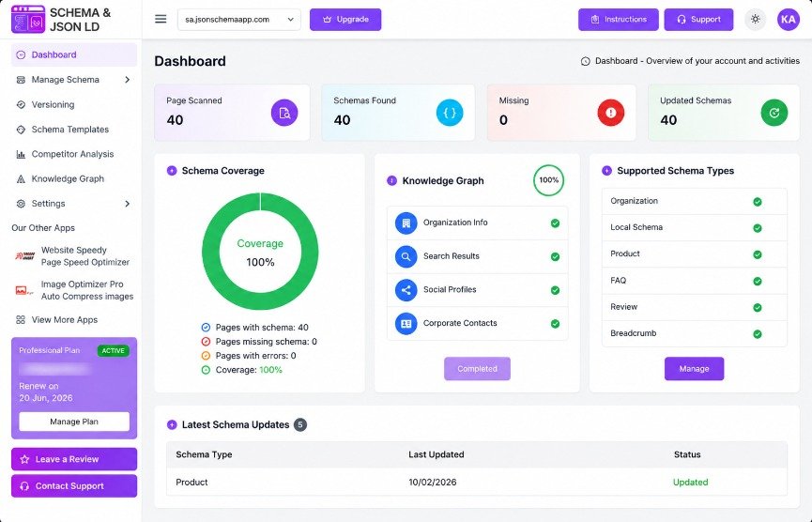Viewport: 812px width, 522px height.
Task: Toggle the hamburger sidebar menu icon
Action: tap(161, 19)
